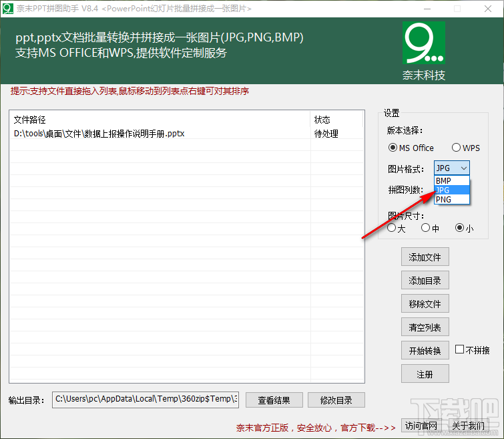Open registration via 注册 button

point(425,374)
